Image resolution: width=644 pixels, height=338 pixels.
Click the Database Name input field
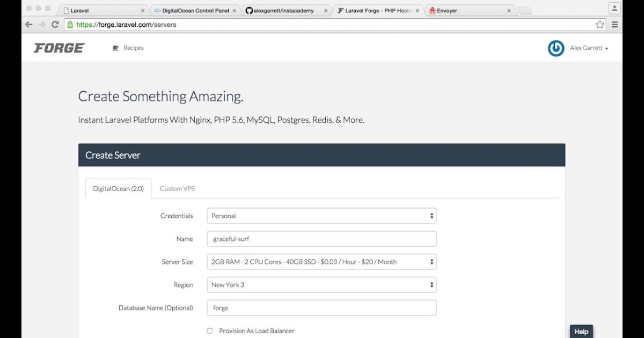click(321, 308)
